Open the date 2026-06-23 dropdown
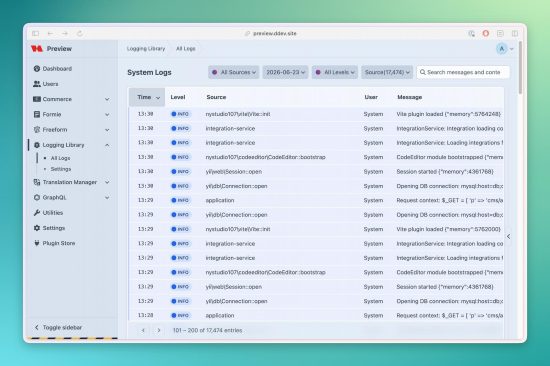Screen dimensions: 550x366 [286, 72]
